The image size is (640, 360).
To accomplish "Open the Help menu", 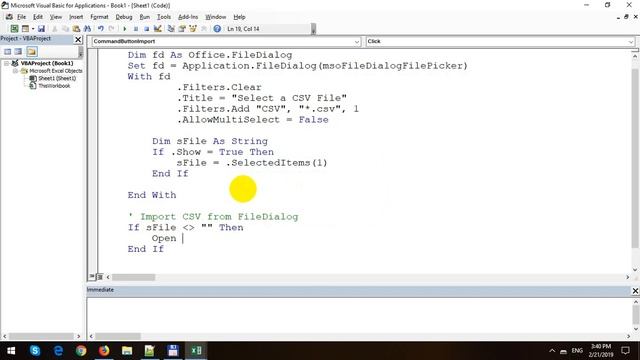I will [x=239, y=17].
